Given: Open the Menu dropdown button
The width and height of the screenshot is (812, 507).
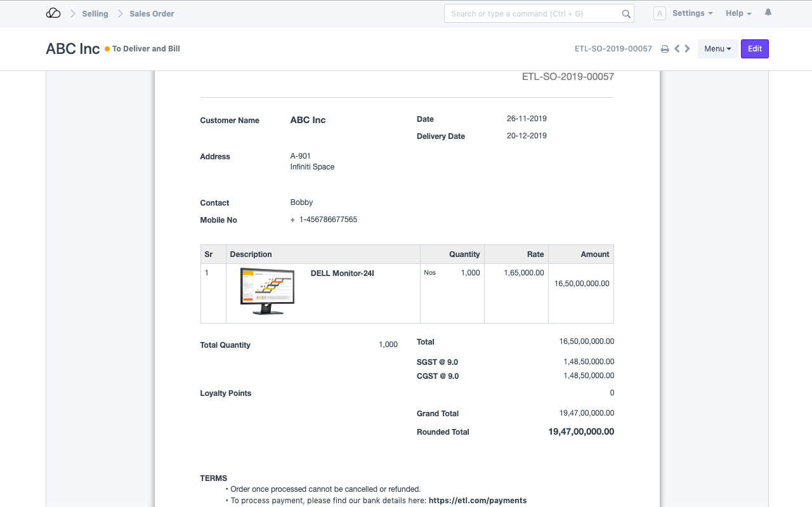Looking at the screenshot, I should coord(717,49).
